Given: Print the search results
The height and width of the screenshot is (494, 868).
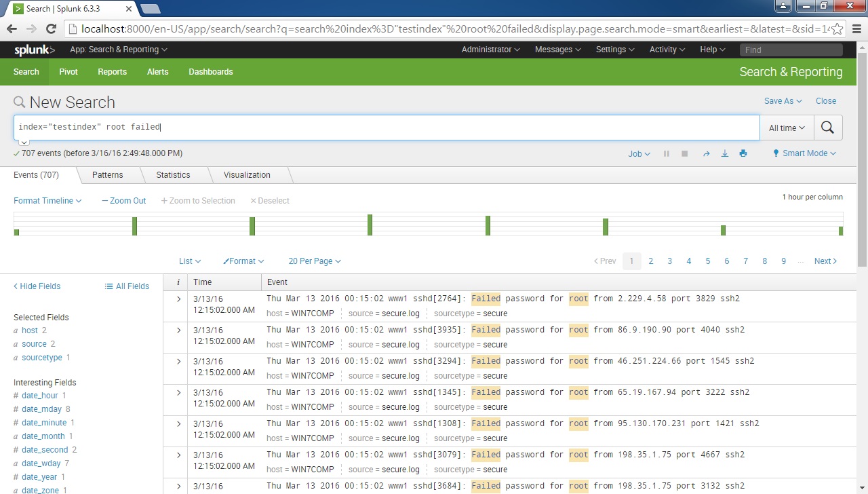Looking at the screenshot, I should pos(743,153).
